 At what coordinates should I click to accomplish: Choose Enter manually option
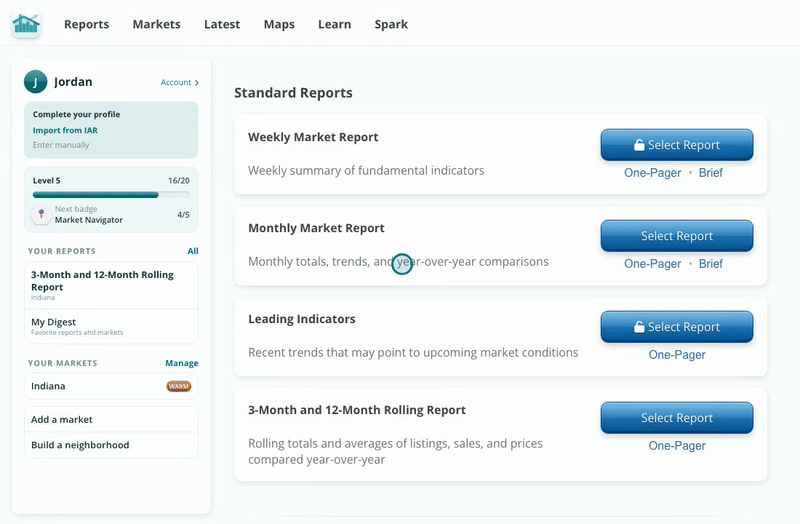point(61,145)
